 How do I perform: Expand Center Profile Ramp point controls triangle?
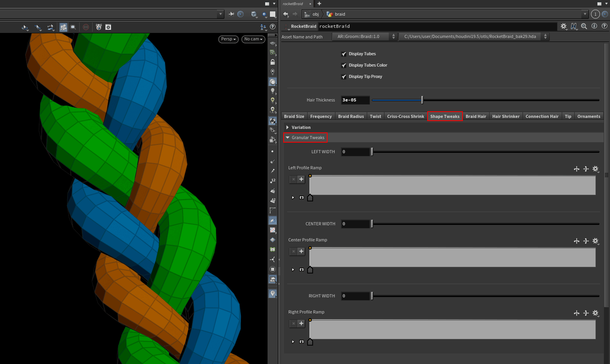pyautogui.click(x=293, y=270)
